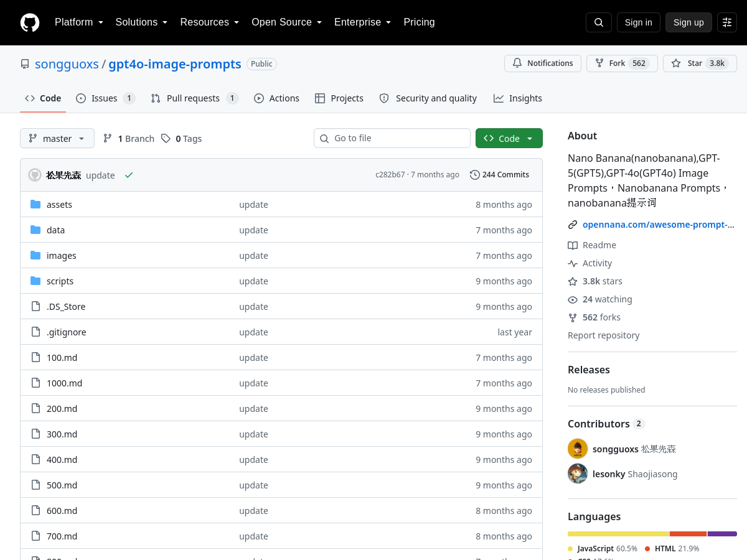This screenshot has width=747, height=560.
Task: Open the scripts folder
Action: (60, 281)
